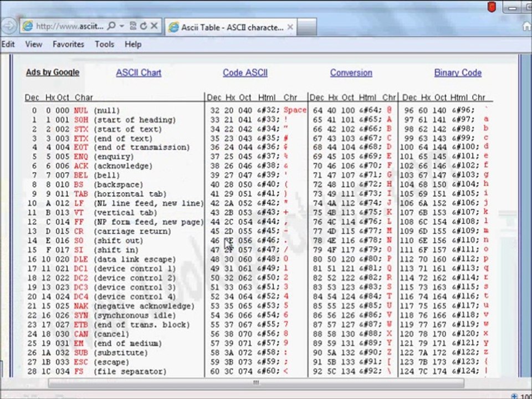Click the red shield tray icon

(x=492, y=7)
